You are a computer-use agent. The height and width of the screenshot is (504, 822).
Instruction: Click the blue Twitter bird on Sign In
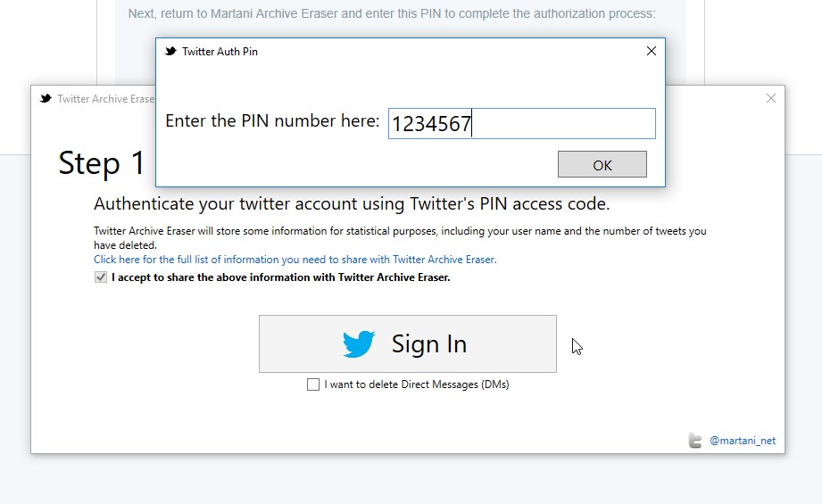[359, 343]
